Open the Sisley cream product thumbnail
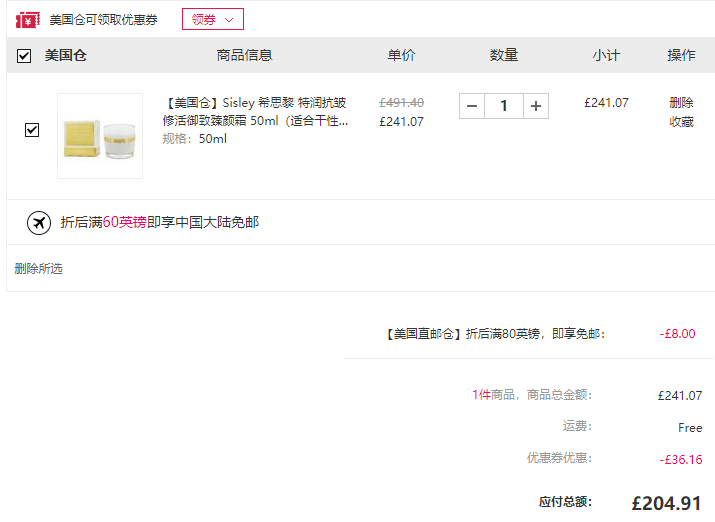Viewport: 715px width, 522px height. pos(100,136)
